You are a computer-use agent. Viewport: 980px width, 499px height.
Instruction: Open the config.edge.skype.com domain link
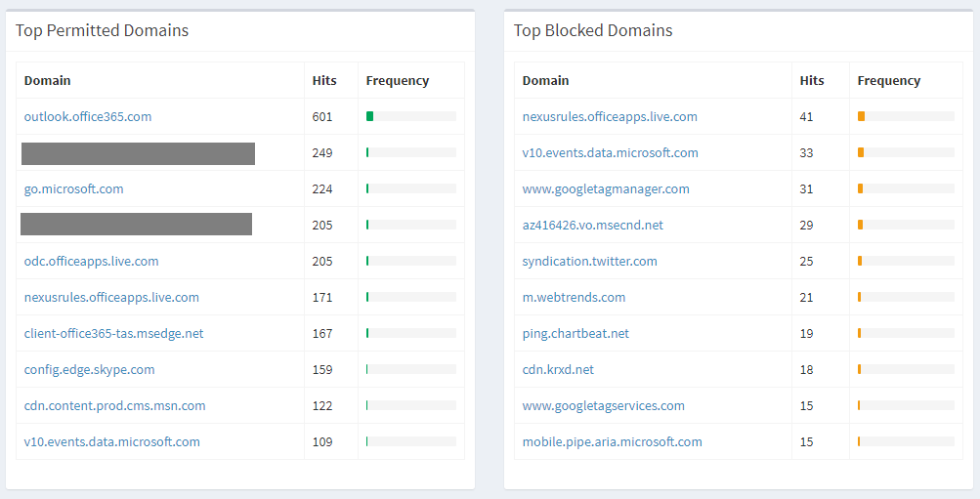point(89,370)
